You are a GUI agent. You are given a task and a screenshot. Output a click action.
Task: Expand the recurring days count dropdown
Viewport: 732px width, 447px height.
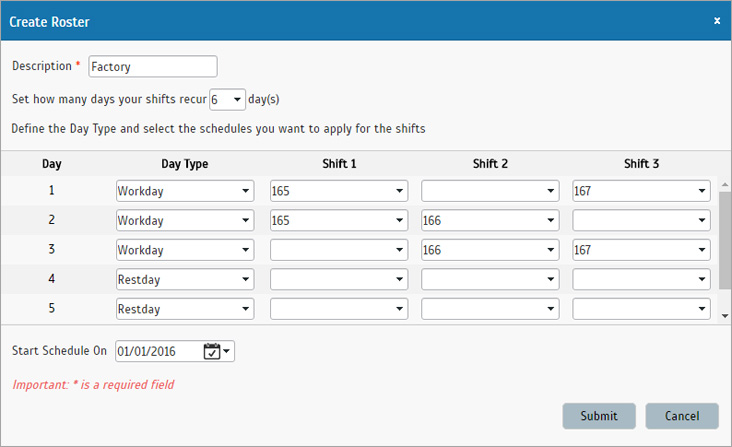227,100
